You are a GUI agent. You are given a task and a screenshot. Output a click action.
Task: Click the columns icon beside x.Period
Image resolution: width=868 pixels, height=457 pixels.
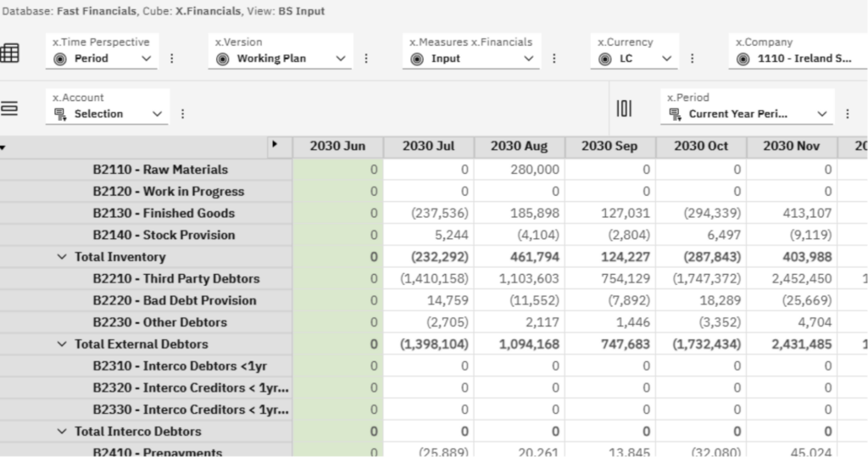624,109
